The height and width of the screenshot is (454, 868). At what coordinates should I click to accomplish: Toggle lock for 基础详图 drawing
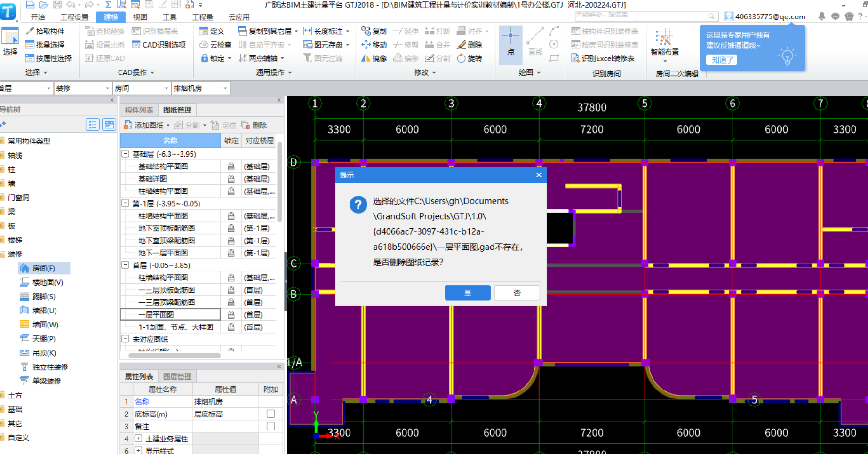[x=231, y=179]
